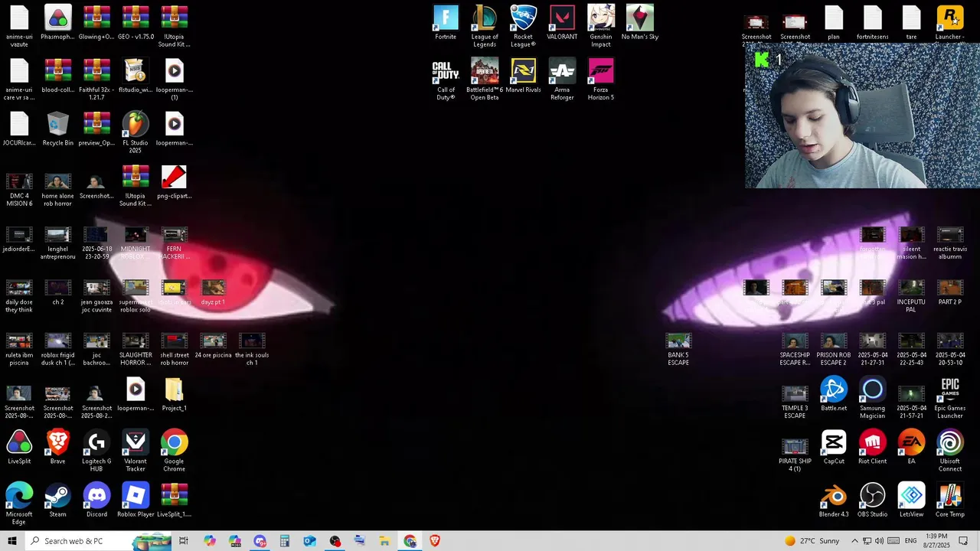
Task: Select the Phasmophobia desktop icon
Action: pos(58,23)
